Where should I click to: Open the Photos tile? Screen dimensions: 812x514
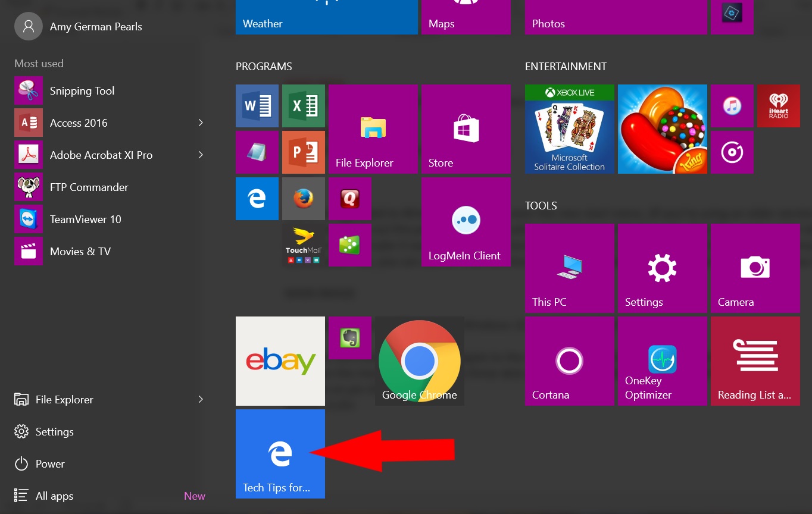point(616,17)
